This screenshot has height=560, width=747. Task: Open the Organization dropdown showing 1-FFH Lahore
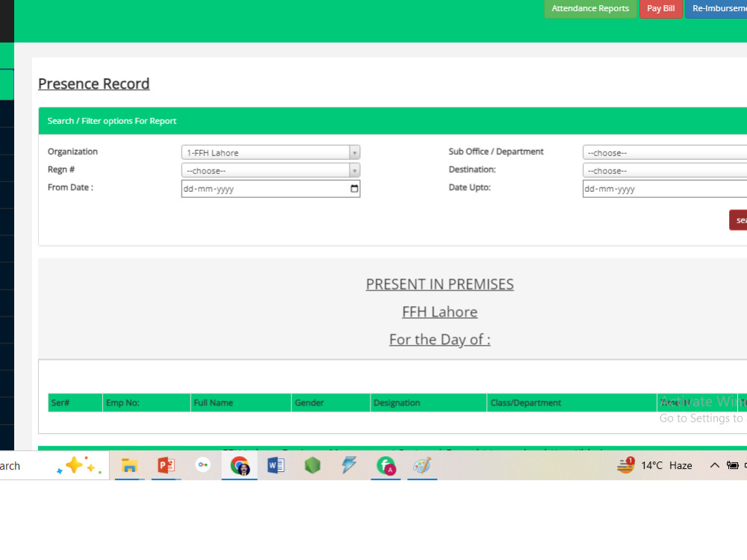coord(270,152)
